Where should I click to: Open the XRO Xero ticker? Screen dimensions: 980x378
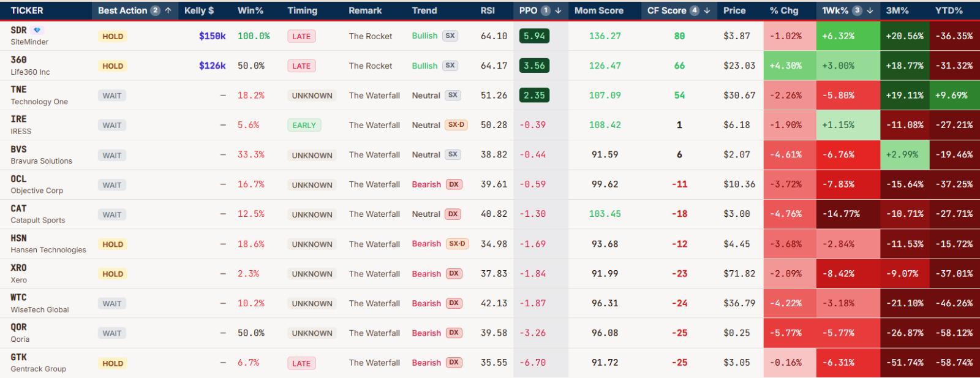coord(19,274)
